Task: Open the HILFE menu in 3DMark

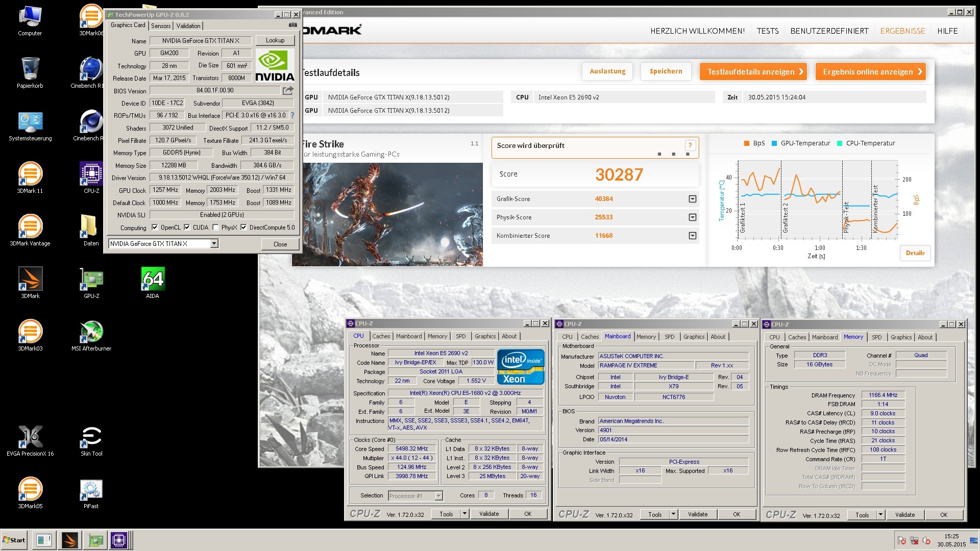Action: pos(947,31)
